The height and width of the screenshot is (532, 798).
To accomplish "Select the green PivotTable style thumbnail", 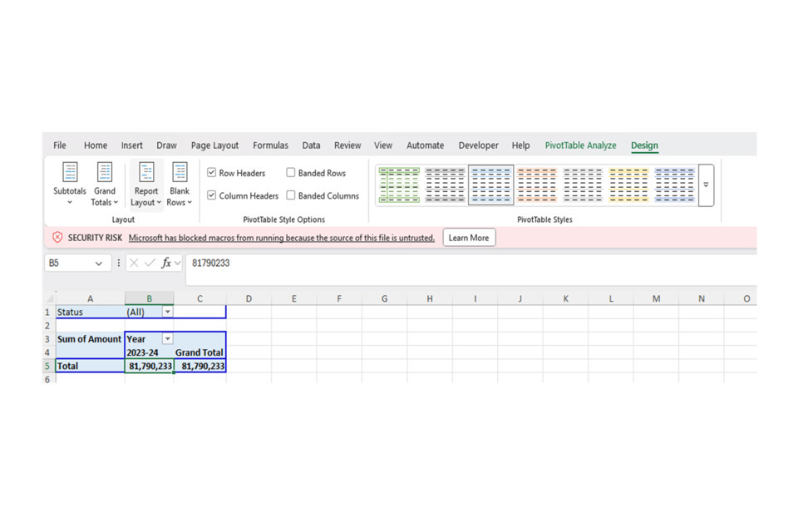I will [x=399, y=185].
